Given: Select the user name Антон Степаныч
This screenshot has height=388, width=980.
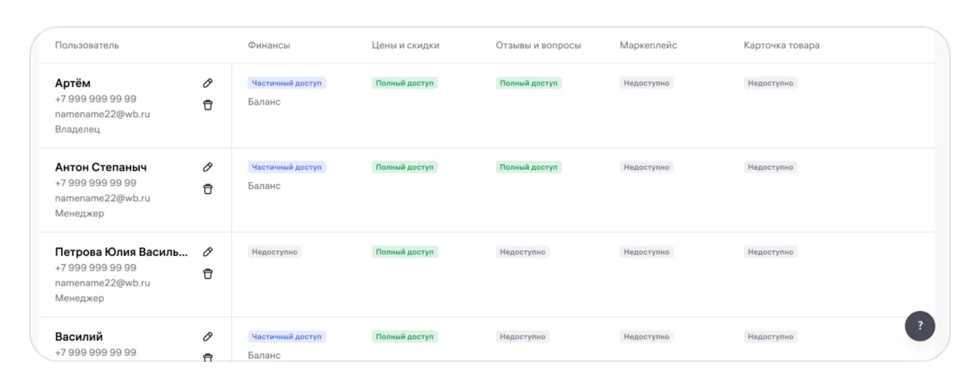Looking at the screenshot, I should [x=101, y=167].
